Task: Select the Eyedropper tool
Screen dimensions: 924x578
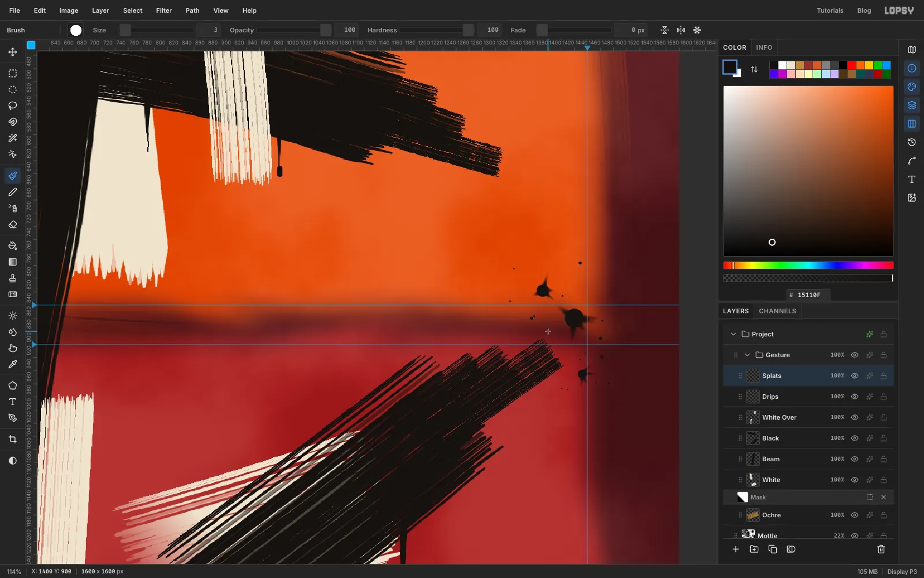Action: [x=13, y=364]
